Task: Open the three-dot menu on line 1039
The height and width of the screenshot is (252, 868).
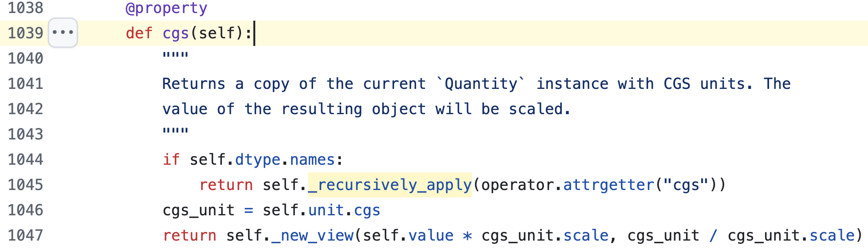Action: [x=63, y=33]
